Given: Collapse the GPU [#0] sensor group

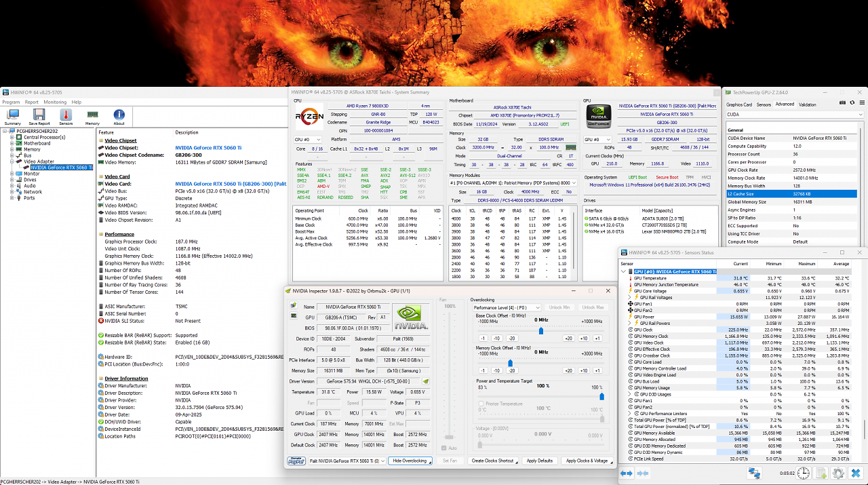Looking at the screenshot, I should [x=625, y=271].
